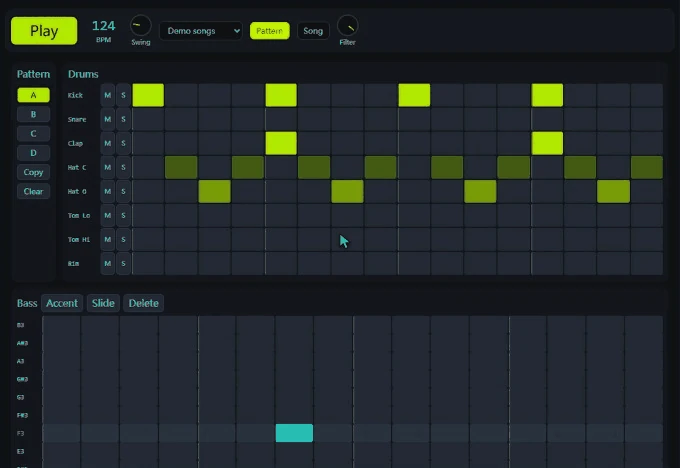680x468 pixels.
Task: Solo the Tom Hi track
Action: (x=123, y=239)
